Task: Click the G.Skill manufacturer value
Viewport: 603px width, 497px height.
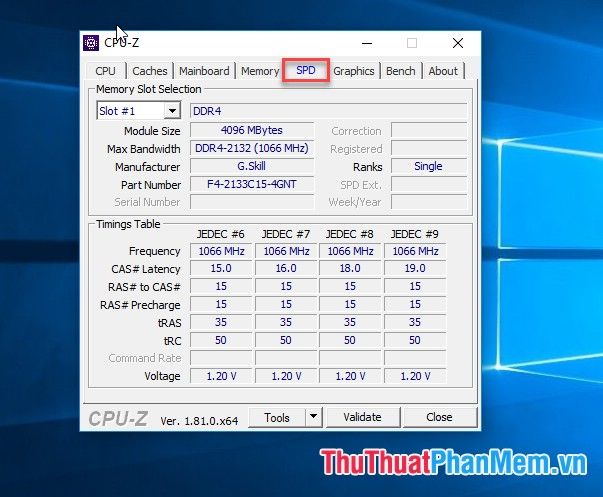Action: coord(252,166)
